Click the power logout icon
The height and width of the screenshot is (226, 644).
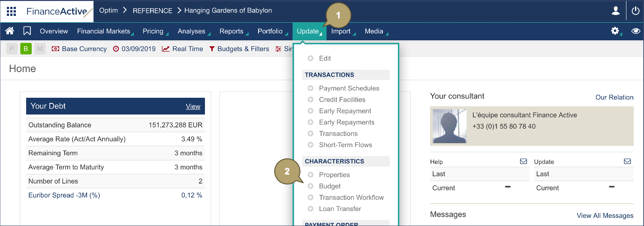(635, 11)
